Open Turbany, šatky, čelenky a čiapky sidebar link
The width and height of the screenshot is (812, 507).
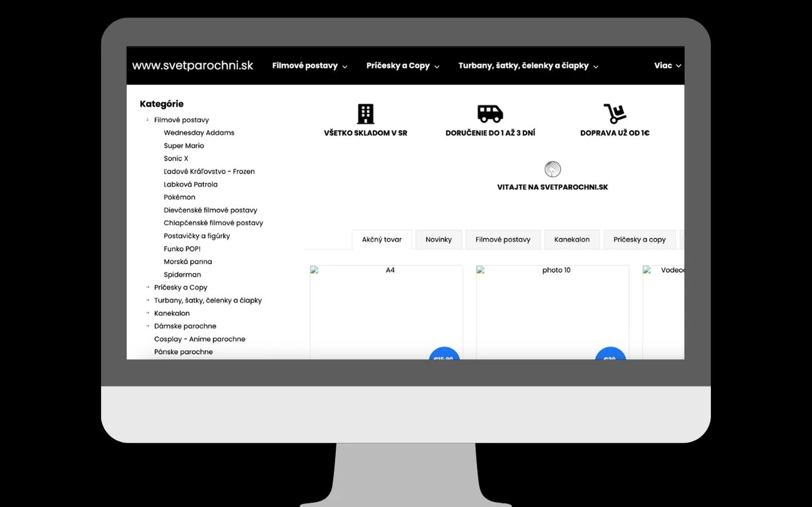208,300
